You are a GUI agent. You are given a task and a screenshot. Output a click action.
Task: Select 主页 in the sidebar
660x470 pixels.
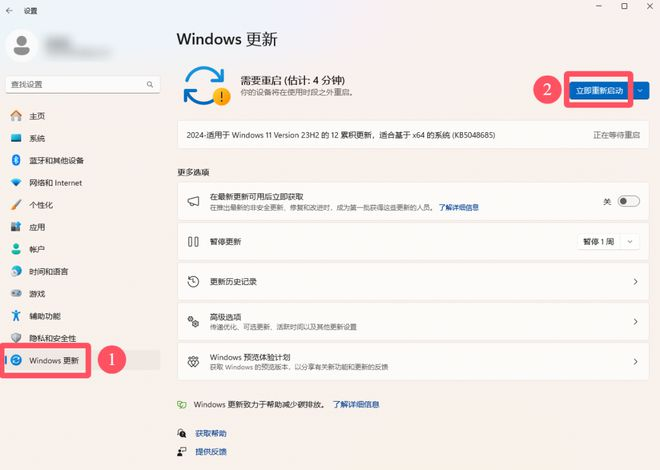(37, 116)
